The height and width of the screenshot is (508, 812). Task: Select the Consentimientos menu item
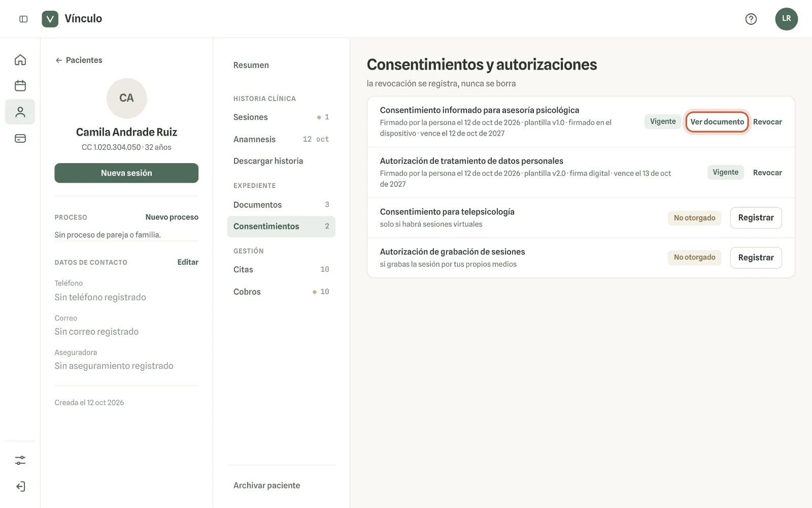tap(281, 227)
